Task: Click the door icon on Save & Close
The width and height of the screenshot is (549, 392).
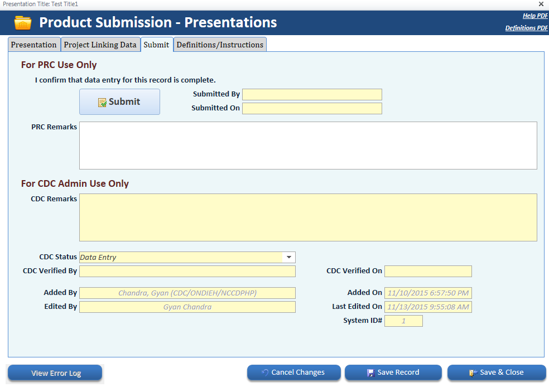Action: (x=473, y=372)
